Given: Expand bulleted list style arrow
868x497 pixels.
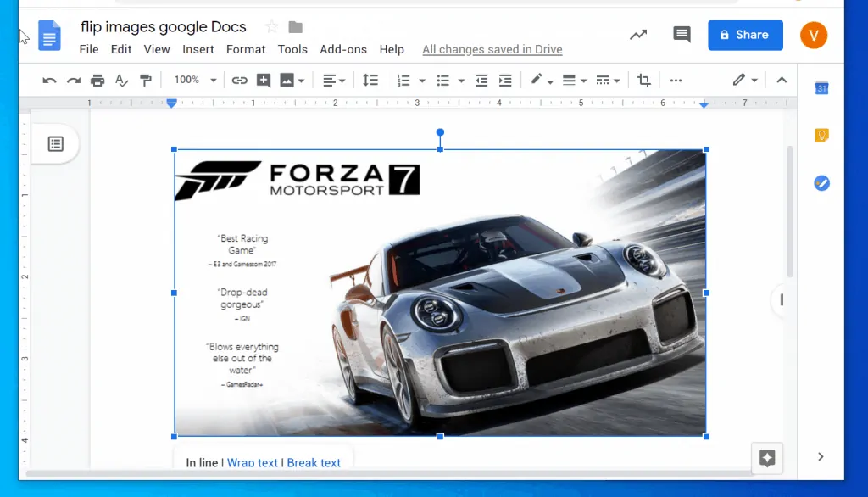Looking at the screenshot, I should (x=461, y=81).
